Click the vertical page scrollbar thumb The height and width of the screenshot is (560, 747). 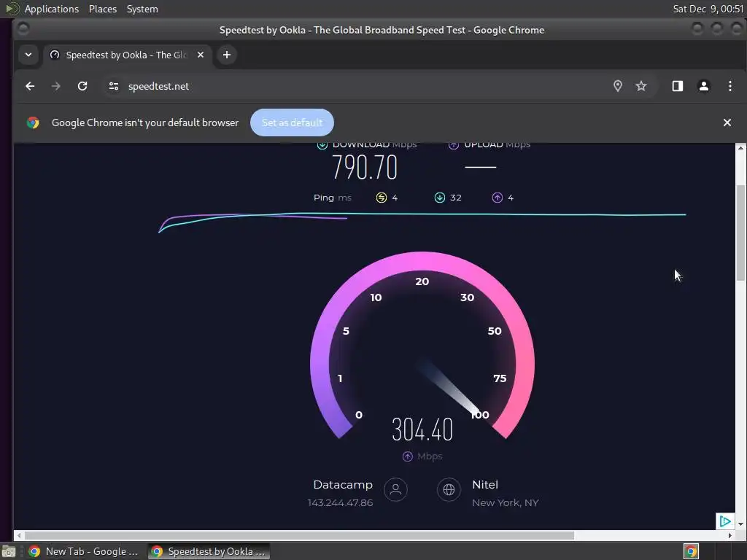(740, 233)
